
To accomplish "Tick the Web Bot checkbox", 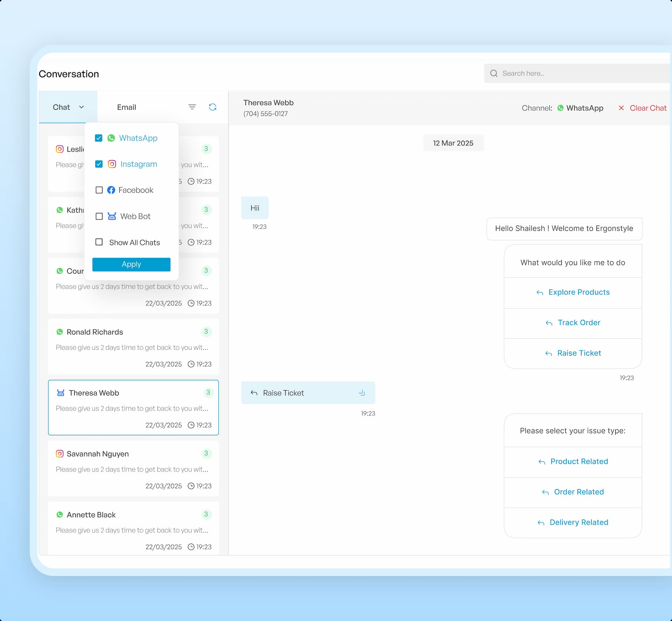I will tap(99, 216).
